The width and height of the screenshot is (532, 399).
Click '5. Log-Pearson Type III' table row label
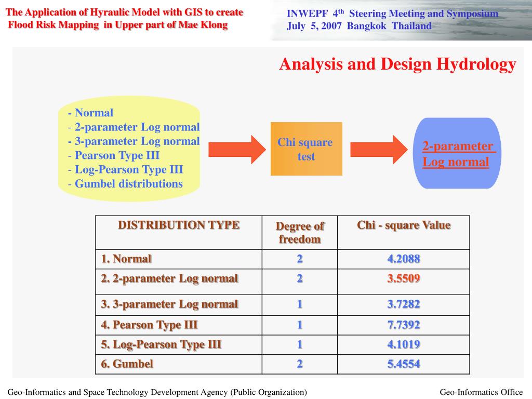pyautogui.click(x=161, y=345)
